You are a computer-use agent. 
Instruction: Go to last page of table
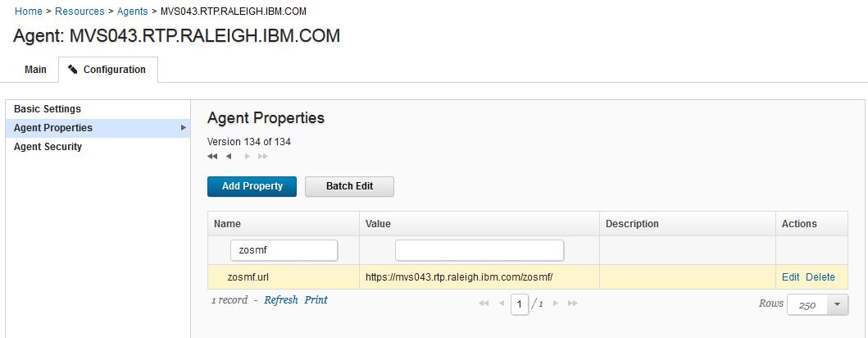572,304
